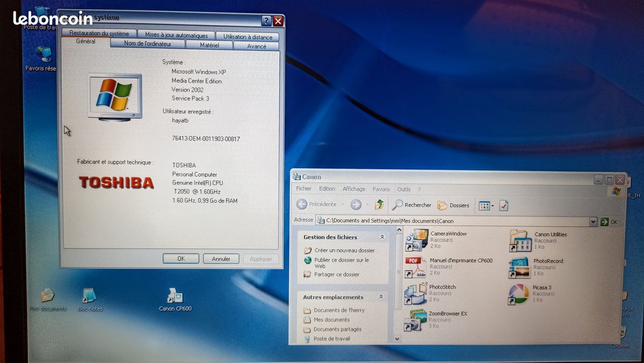
Task: Select the PhotoRecord shortcut icon
Action: pos(519,267)
